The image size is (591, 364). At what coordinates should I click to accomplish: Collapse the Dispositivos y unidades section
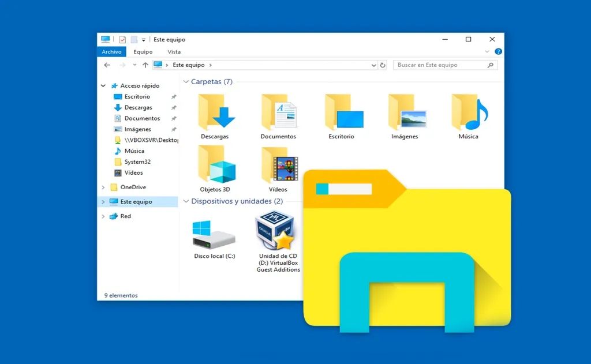(x=186, y=201)
